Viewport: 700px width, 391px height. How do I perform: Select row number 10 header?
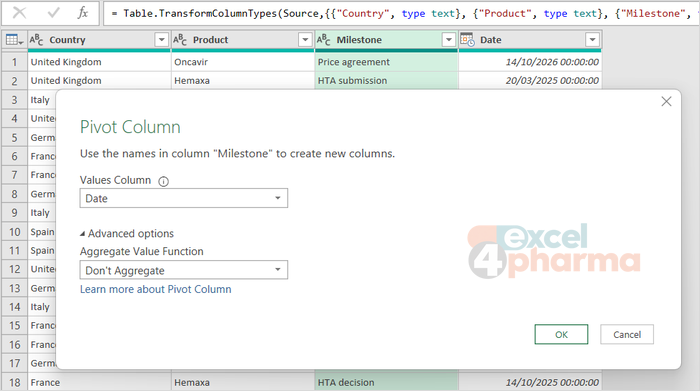point(14,232)
